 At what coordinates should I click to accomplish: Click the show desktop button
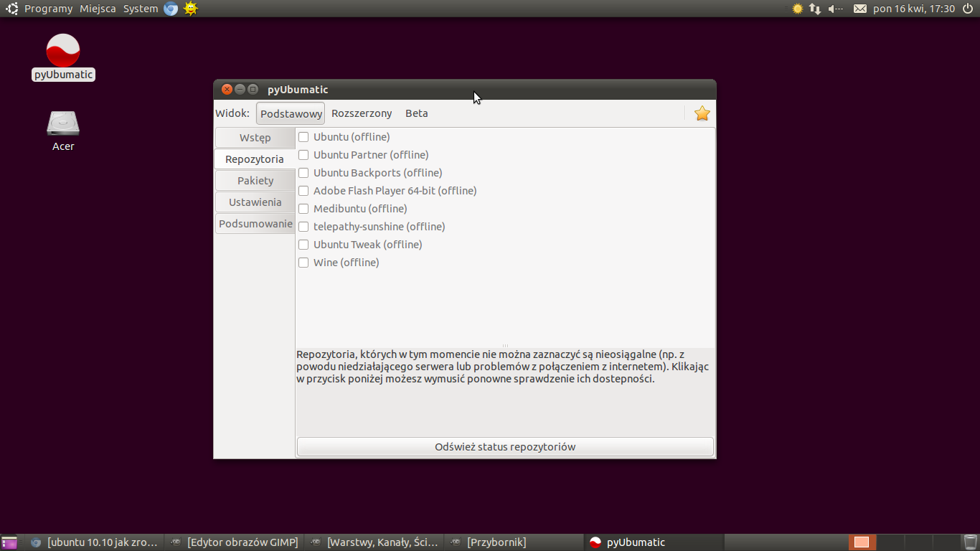tap(9, 542)
